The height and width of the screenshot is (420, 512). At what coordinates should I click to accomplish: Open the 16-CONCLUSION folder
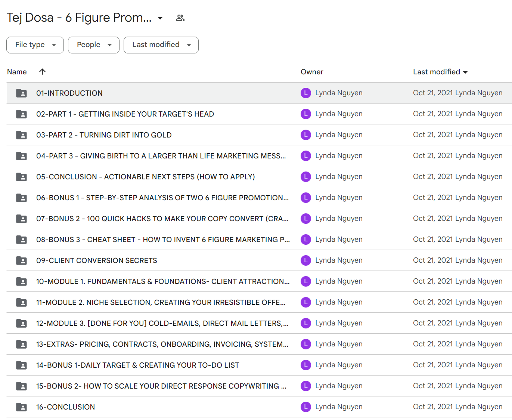[66, 407]
